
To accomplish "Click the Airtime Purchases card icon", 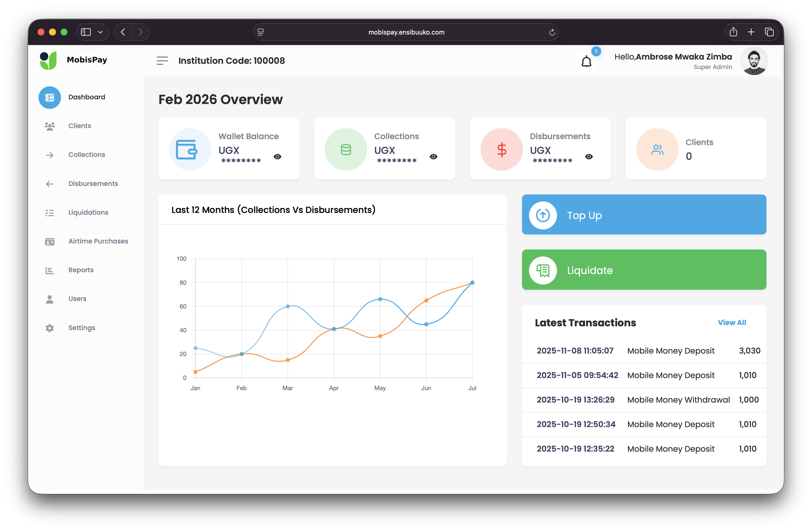I will (50, 242).
